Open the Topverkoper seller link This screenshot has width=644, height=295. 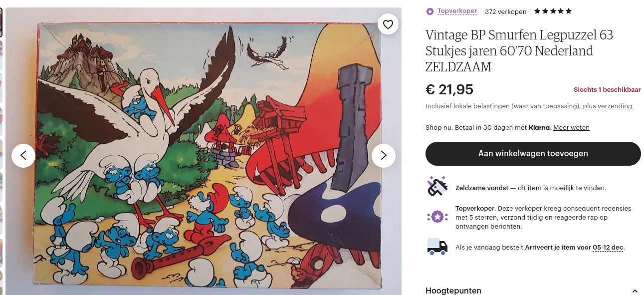click(457, 11)
